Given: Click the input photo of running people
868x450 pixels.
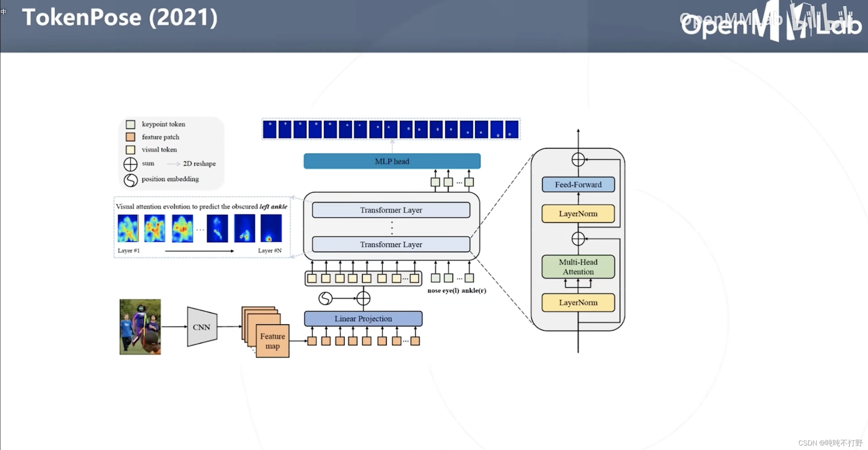Looking at the screenshot, I should [140, 327].
